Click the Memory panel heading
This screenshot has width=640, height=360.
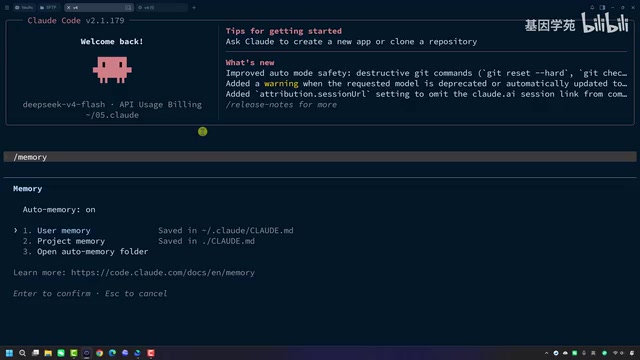coord(27,189)
